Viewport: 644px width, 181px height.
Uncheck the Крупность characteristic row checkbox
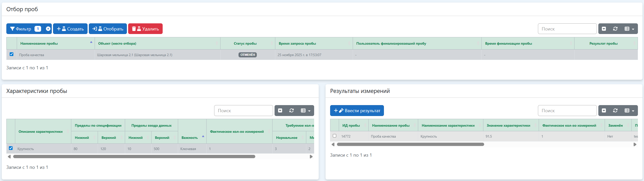[11, 148]
